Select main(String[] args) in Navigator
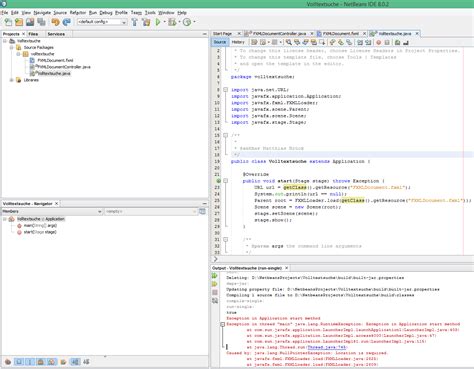 (x=40, y=226)
